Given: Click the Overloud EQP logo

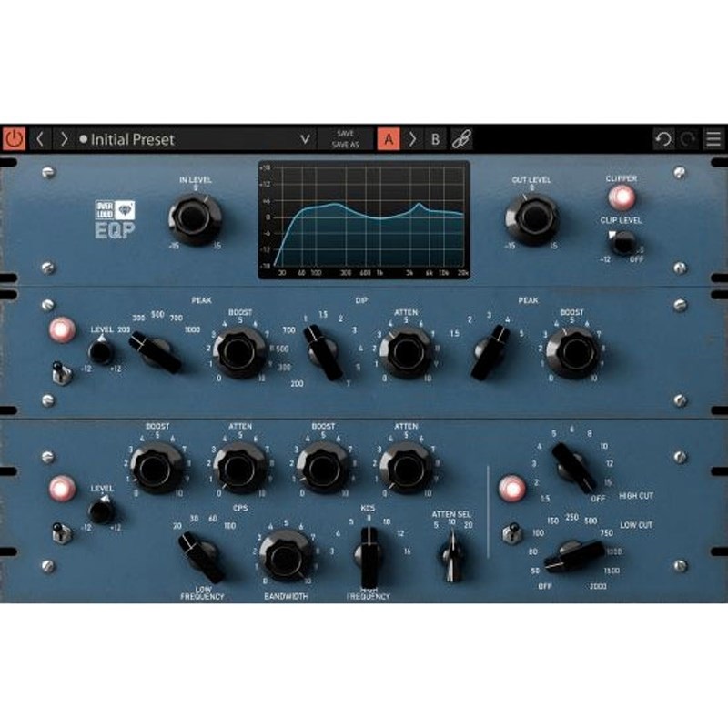Looking at the screenshot, I should (x=115, y=219).
